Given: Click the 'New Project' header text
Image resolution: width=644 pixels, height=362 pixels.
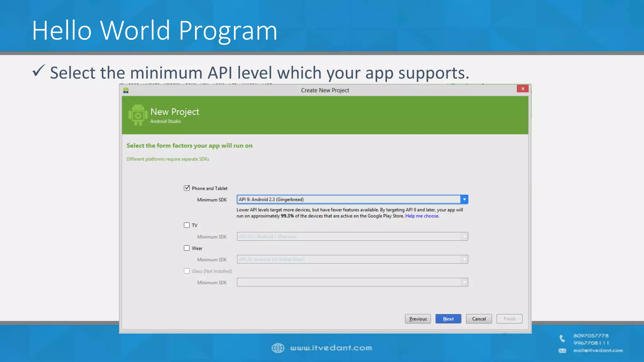Looking at the screenshot, I should 175,112.
